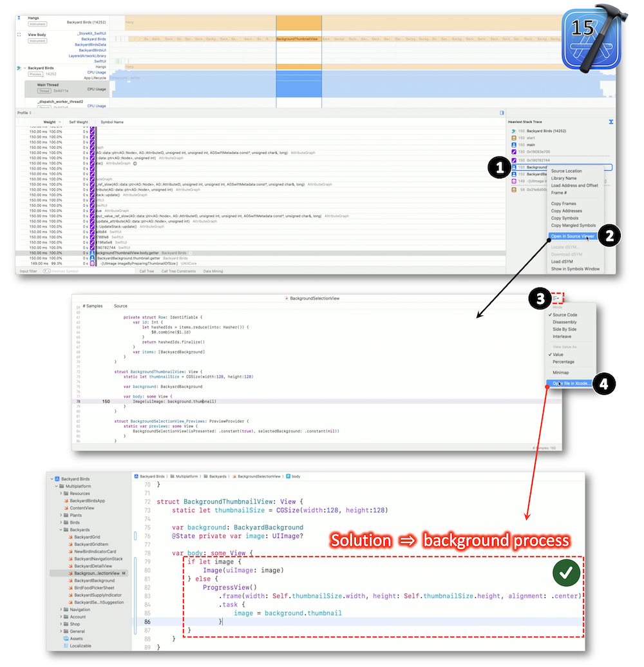Choose Open in Source Viewer
644x667 pixels.
pos(572,236)
